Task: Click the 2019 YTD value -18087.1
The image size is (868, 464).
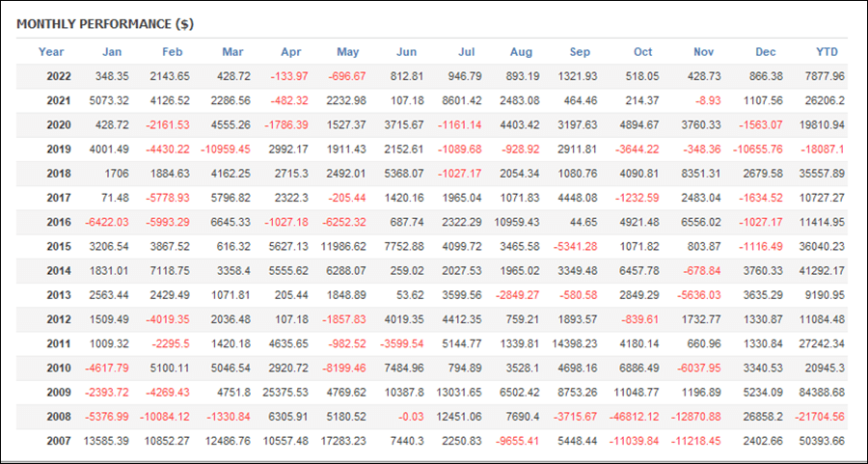Action: tap(822, 150)
